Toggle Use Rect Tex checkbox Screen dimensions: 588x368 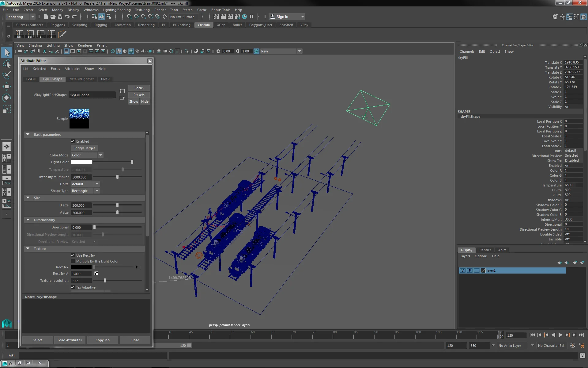(x=73, y=255)
